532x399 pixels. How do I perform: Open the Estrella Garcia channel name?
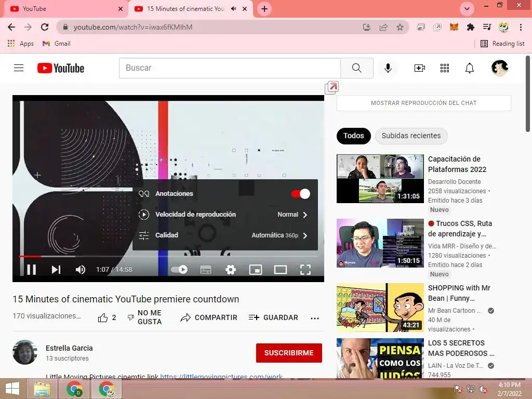coord(69,348)
